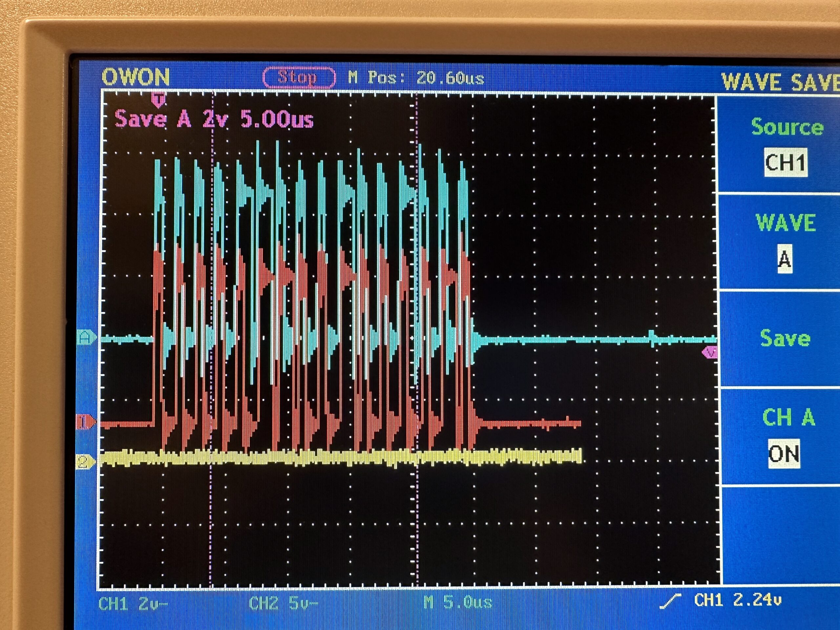Image resolution: width=840 pixels, height=630 pixels.
Task: Click the WAVE menu label
Action: click(786, 222)
